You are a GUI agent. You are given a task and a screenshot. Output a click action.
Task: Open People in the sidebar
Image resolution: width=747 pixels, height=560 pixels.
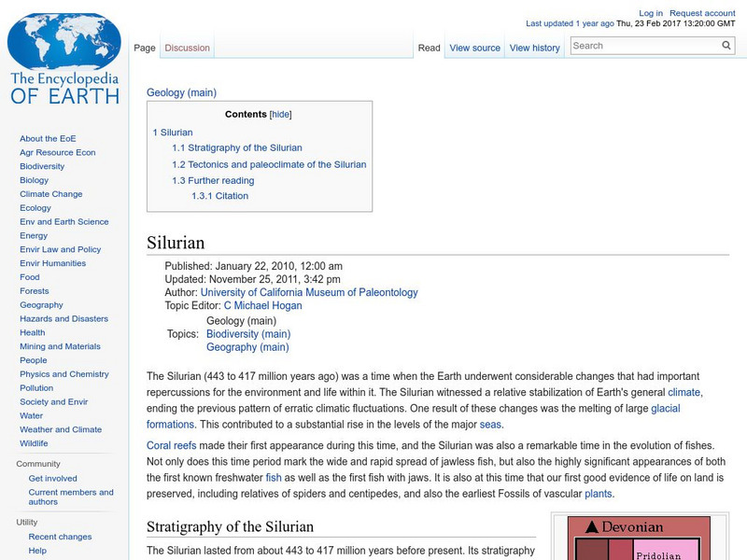point(34,360)
